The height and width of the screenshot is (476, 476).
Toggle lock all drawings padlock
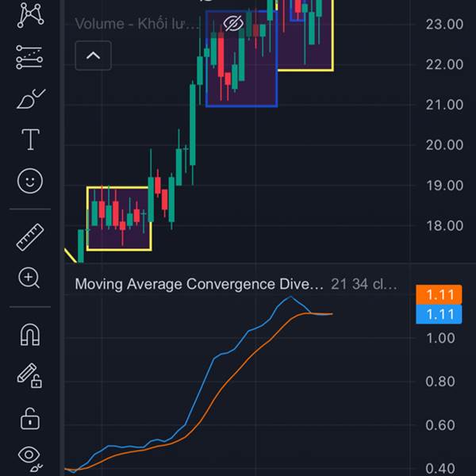point(30,418)
